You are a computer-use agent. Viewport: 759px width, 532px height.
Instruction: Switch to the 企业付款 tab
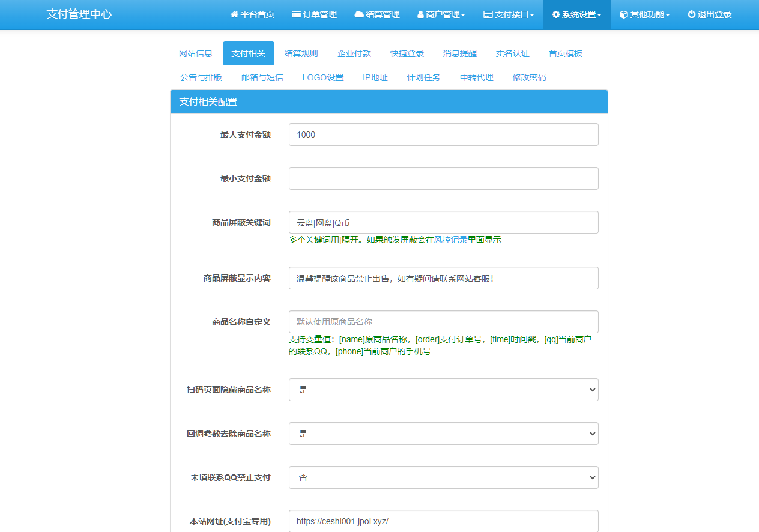click(x=354, y=53)
